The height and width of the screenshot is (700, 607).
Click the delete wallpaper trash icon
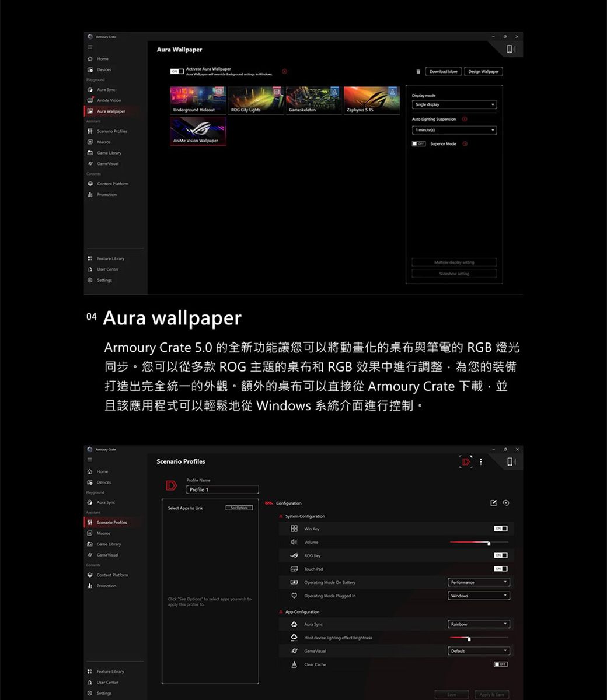[x=418, y=71]
